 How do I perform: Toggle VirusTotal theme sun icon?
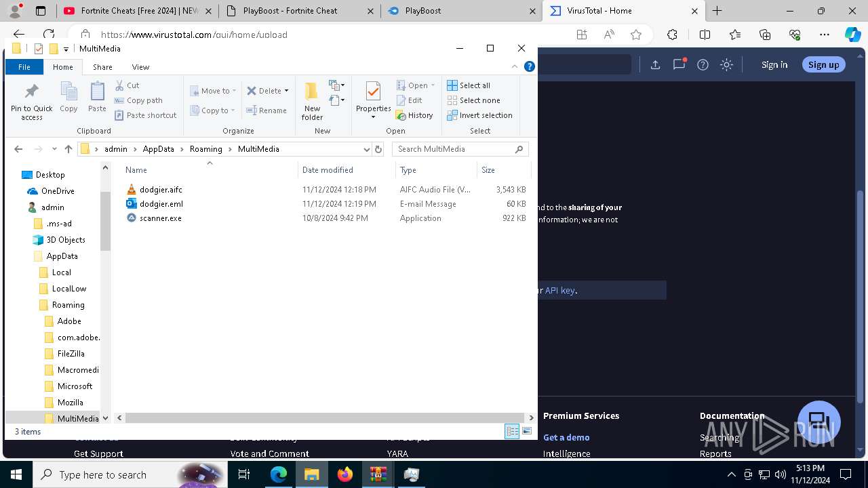point(726,64)
